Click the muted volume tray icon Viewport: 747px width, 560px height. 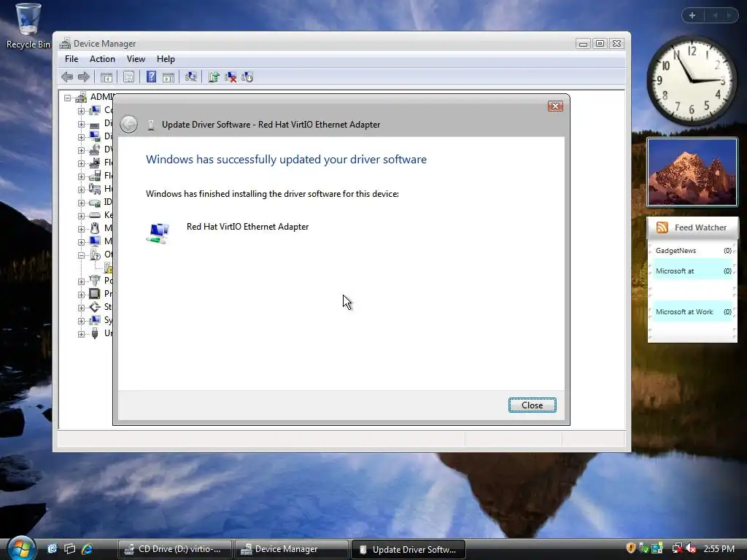coord(691,548)
